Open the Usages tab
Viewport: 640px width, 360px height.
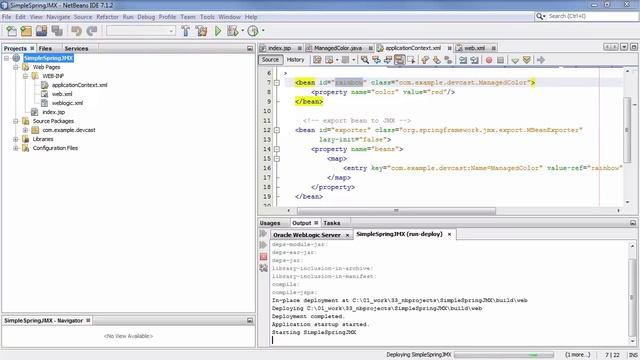pyautogui.click(x=270, y=223)
